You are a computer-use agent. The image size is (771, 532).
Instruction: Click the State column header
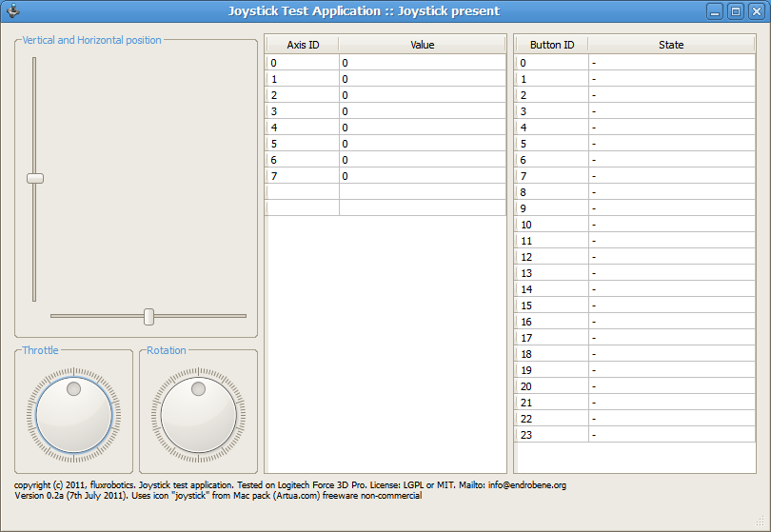pyautogui.click(x=671, y=45)
